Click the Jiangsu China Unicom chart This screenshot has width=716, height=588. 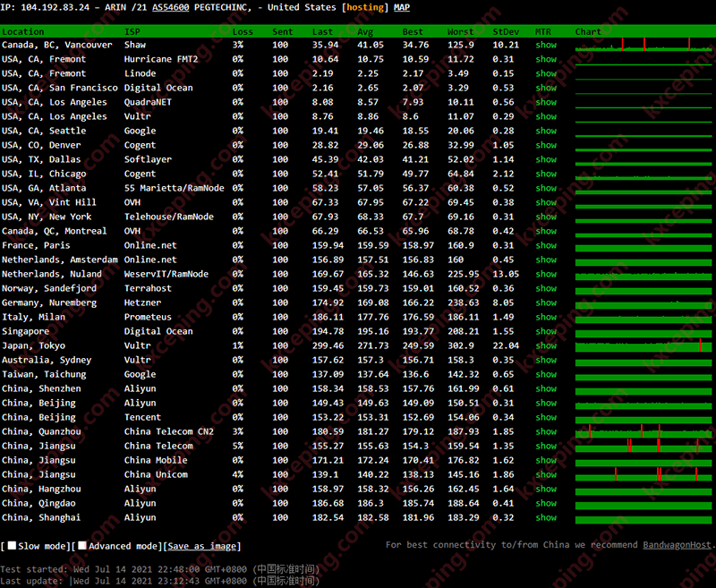click(644, 474)
